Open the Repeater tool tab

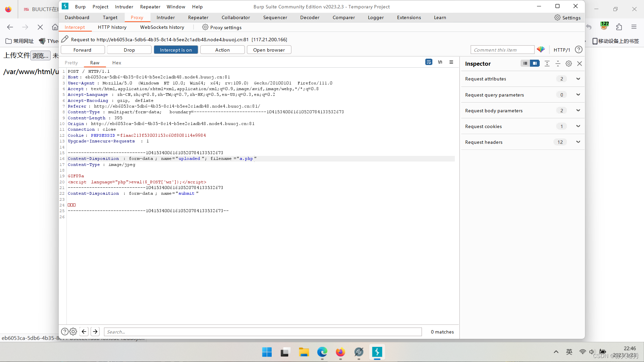[x=198, y=17]
